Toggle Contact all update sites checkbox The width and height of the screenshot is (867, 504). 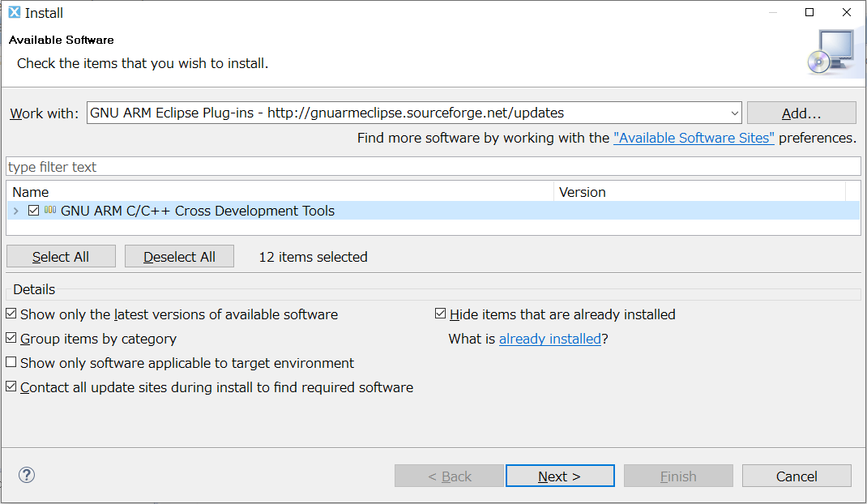(11, 387)
